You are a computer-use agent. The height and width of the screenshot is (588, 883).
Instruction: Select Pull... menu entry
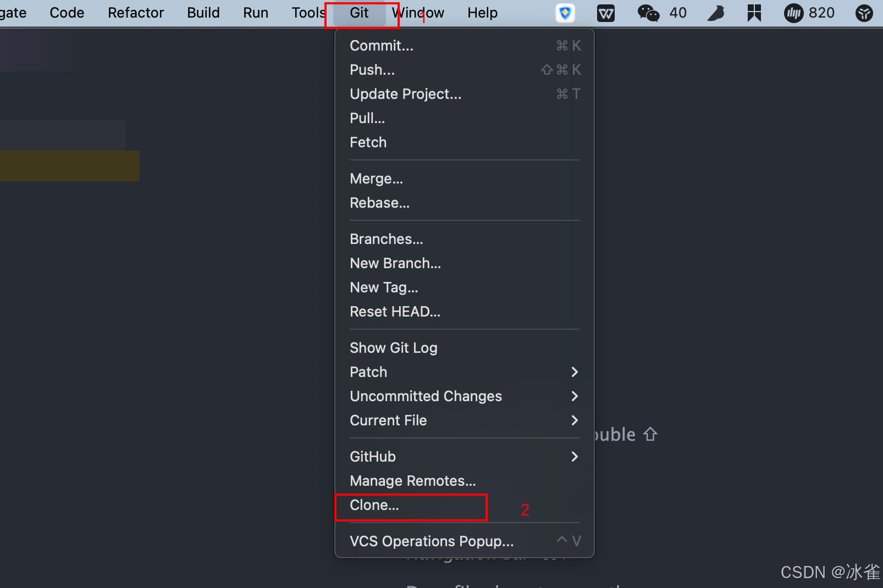click(465, 118)
